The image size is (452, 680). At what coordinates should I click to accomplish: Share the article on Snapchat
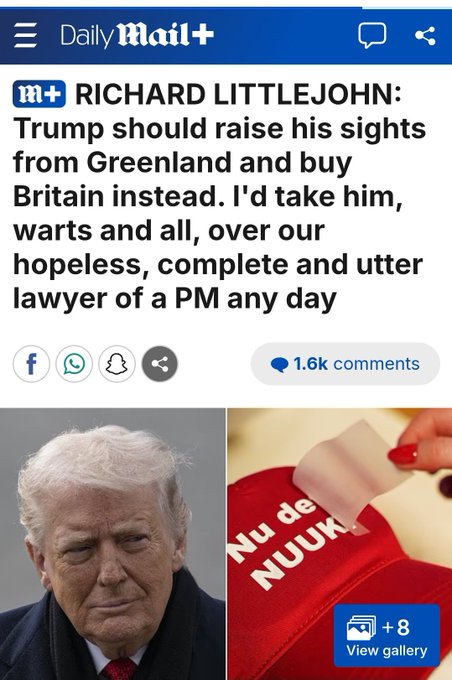click(117, 364)
